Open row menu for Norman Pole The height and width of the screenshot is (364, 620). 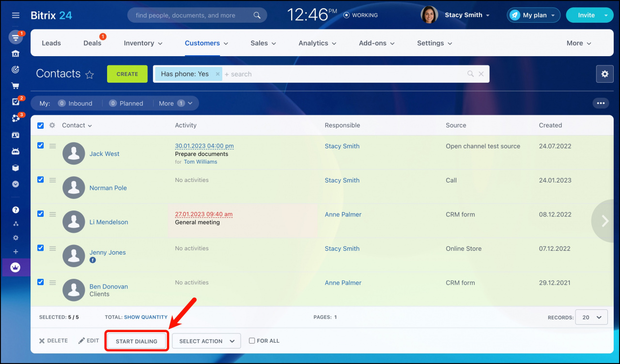(52, 180)
